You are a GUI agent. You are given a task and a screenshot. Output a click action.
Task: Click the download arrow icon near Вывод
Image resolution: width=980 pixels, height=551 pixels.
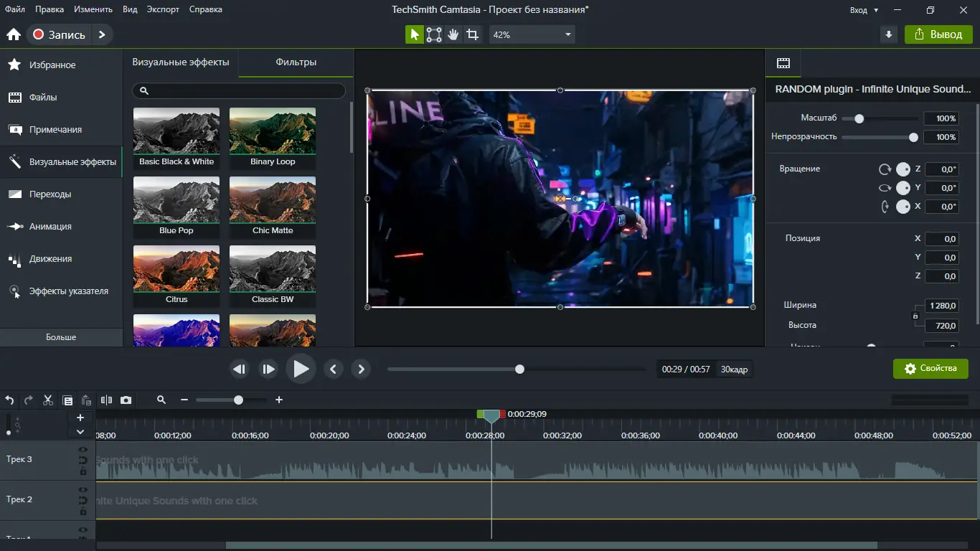[x=889, y=34]
